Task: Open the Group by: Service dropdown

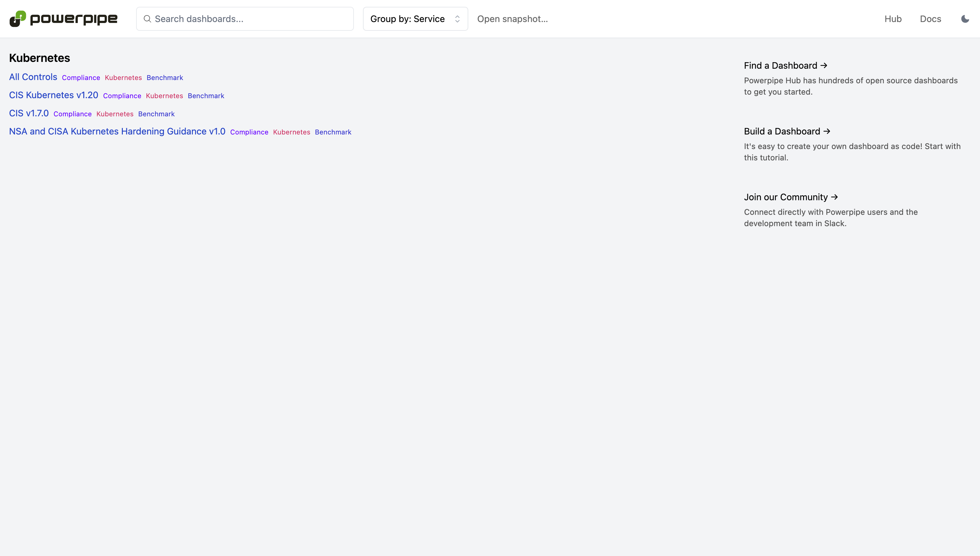Action: (415, 19)
